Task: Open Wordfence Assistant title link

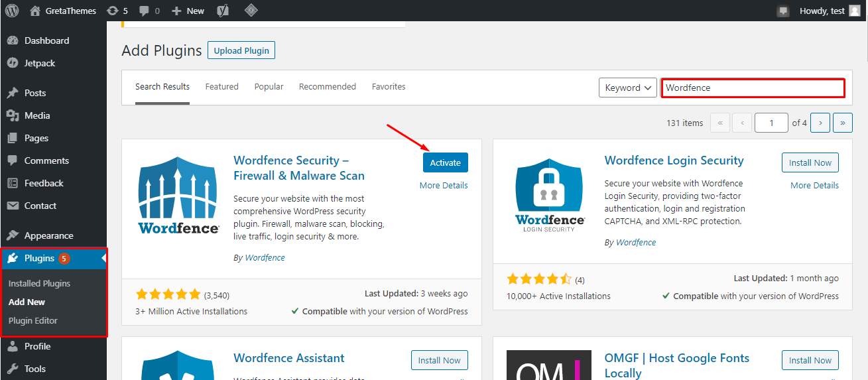Action: (289, 358)
